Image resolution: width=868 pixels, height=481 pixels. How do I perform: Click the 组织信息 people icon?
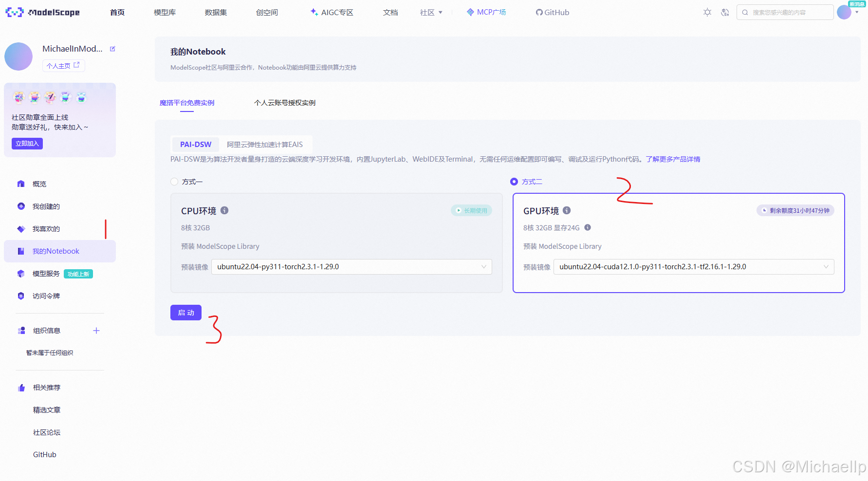coord(21,331)
